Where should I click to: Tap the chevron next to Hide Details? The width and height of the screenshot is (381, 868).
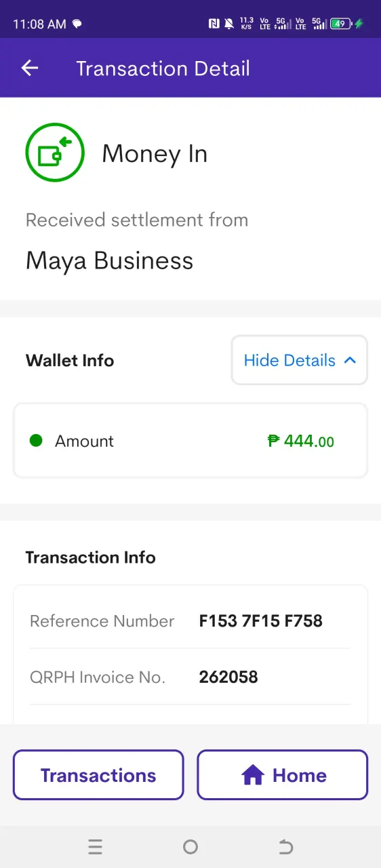pyautogui.click(x=350, y=360)
